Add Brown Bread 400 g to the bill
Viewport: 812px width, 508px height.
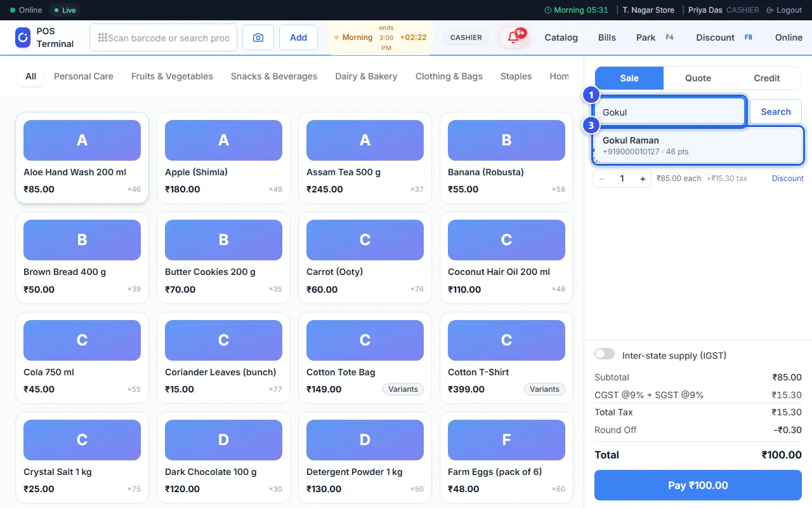[x=82, y=258]
